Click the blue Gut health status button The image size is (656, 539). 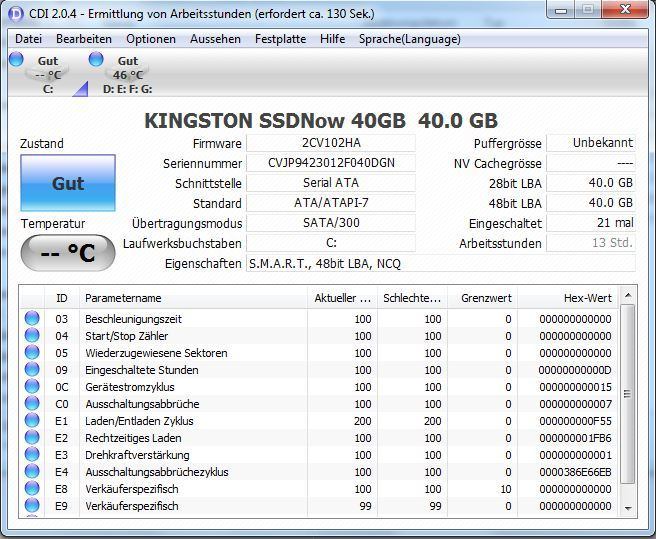(x=68, y=183)
